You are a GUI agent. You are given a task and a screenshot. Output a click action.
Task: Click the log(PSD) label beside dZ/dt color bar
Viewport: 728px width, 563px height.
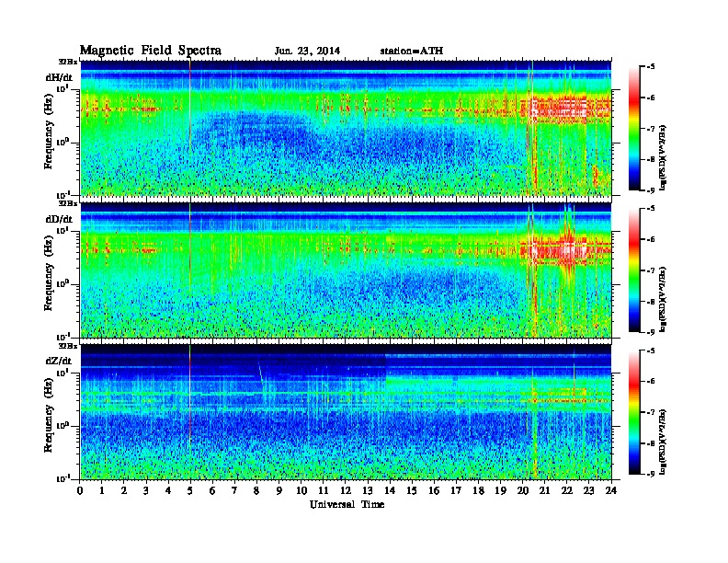click(x=663, y=442)
